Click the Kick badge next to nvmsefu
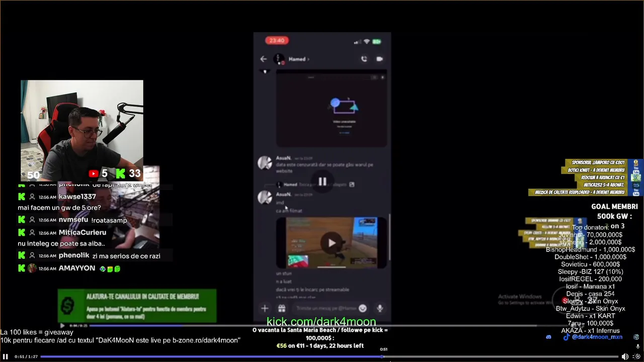Image resolution: width=644 pixels, height=362 pixels. [x=22, y=220]
